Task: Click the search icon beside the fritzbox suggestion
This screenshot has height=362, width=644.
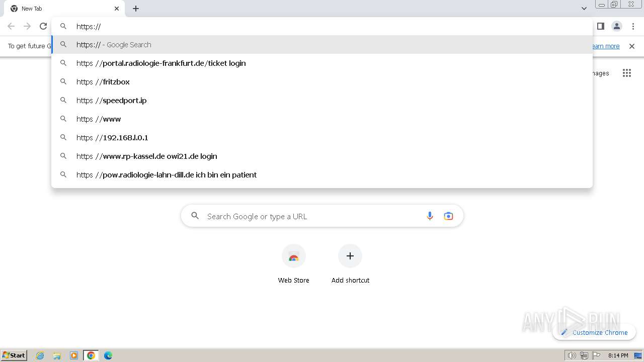Action: 63,81
